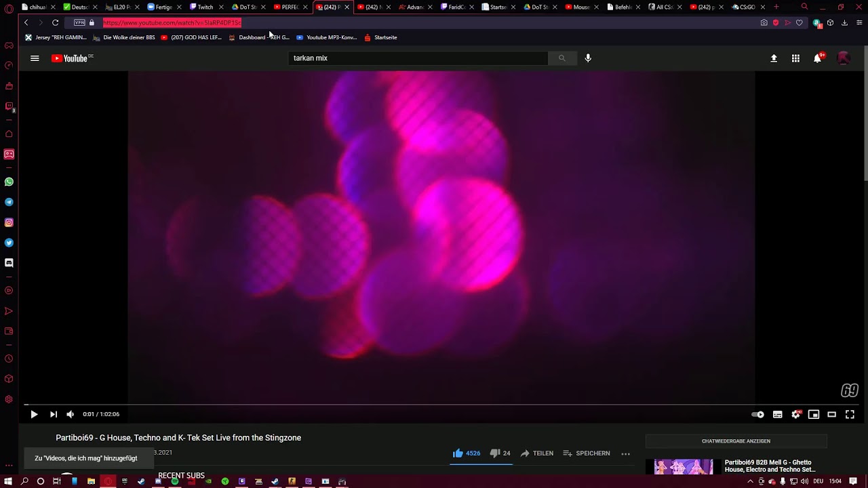Start voice search with the microphone icon
The image size is (868, 488).
click(x=588, y=58)
